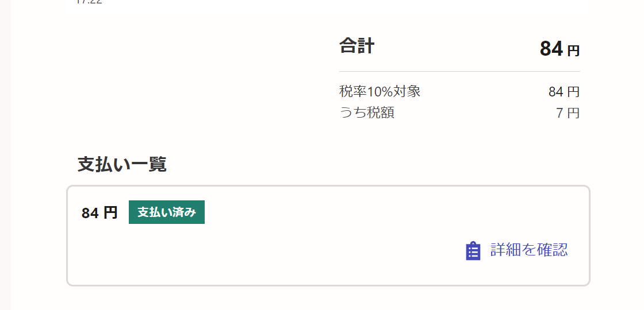Screen dimensions: 644x310
Task: Click the 合計 total label
Action: pyautogui.click(x=356, y=46)
